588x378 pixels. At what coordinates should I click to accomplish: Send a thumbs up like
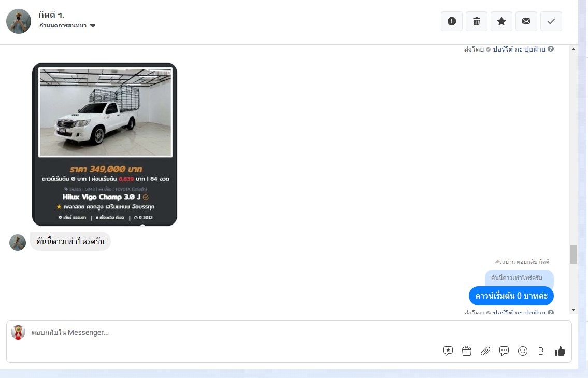tap(560, 351)
